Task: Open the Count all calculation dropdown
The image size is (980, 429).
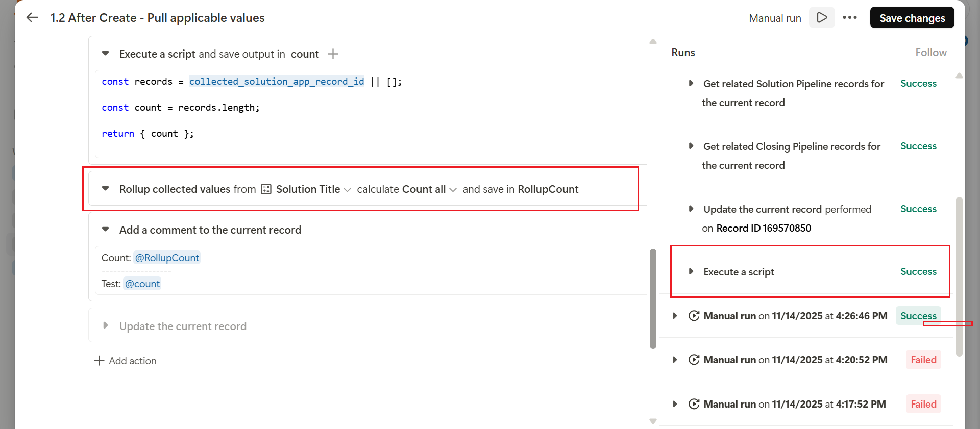Action: pyautogui.click(x=453, y=190)
